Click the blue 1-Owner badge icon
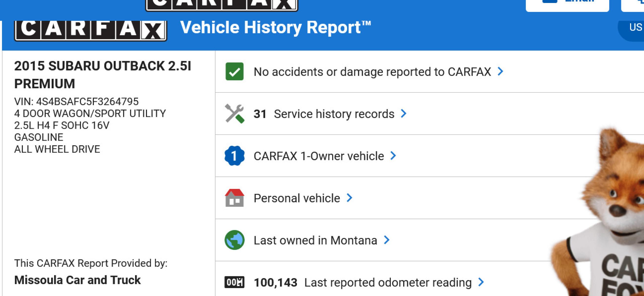 pyautogui.click(x=234, y=156)
